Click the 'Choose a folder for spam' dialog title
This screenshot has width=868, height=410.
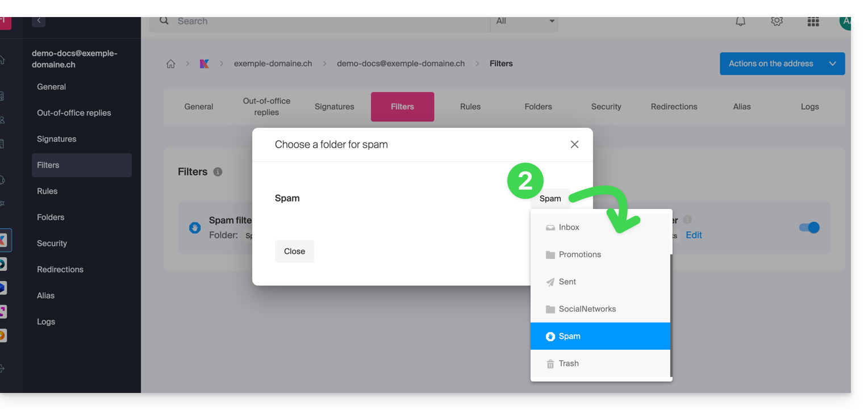[x=331, y=144]
